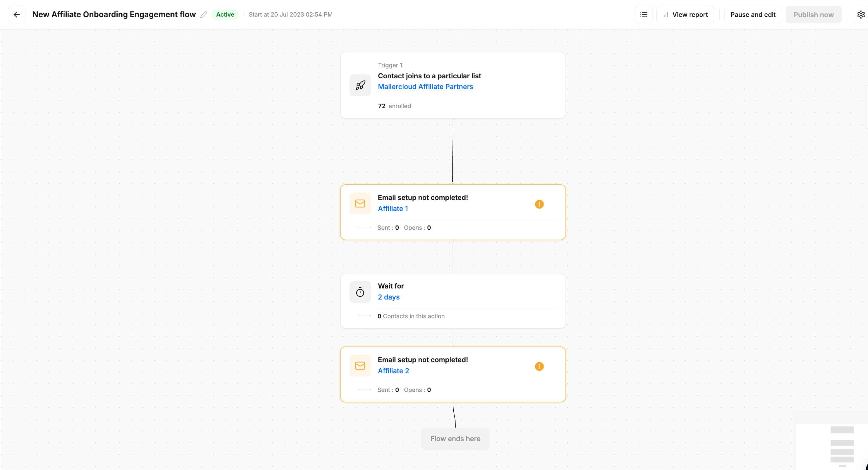
Task: Click the 2 days wait link
Action: point(389,297)
